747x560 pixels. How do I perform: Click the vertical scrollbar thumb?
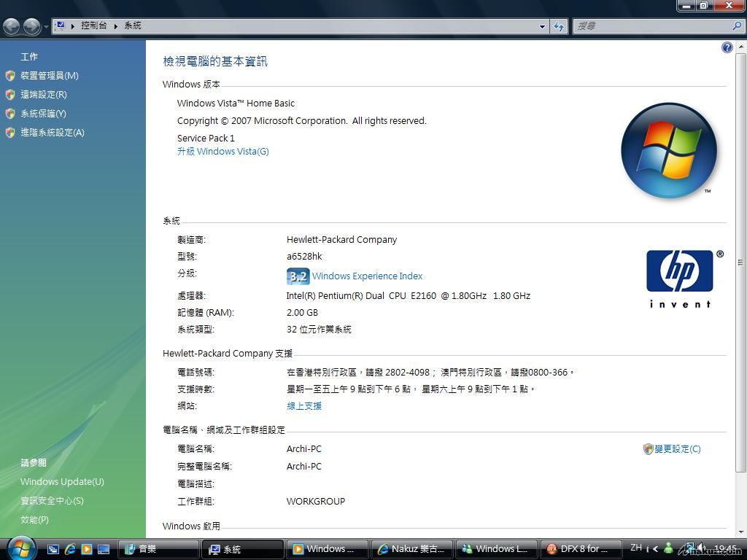[740, 262]
